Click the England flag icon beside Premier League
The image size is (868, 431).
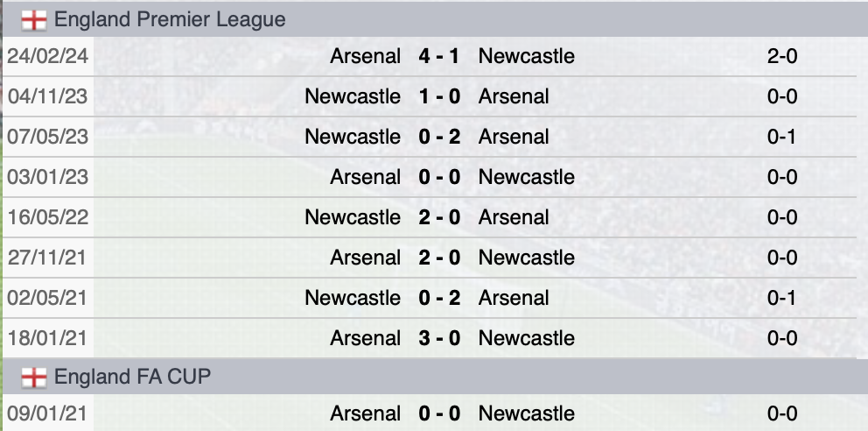(x=34, y=19)
